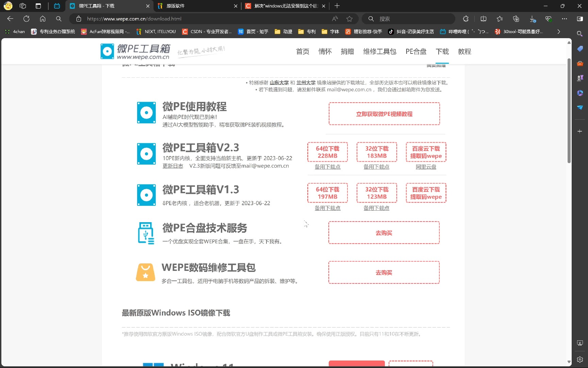Open favorites list icon

[x=500, y=19]
